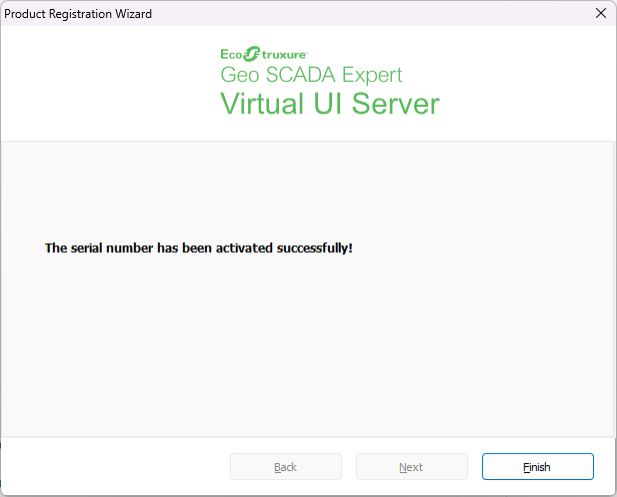Screen dimensions: 617x497
Task: Click the 'truxure' part of the logo
Action: 283,55
